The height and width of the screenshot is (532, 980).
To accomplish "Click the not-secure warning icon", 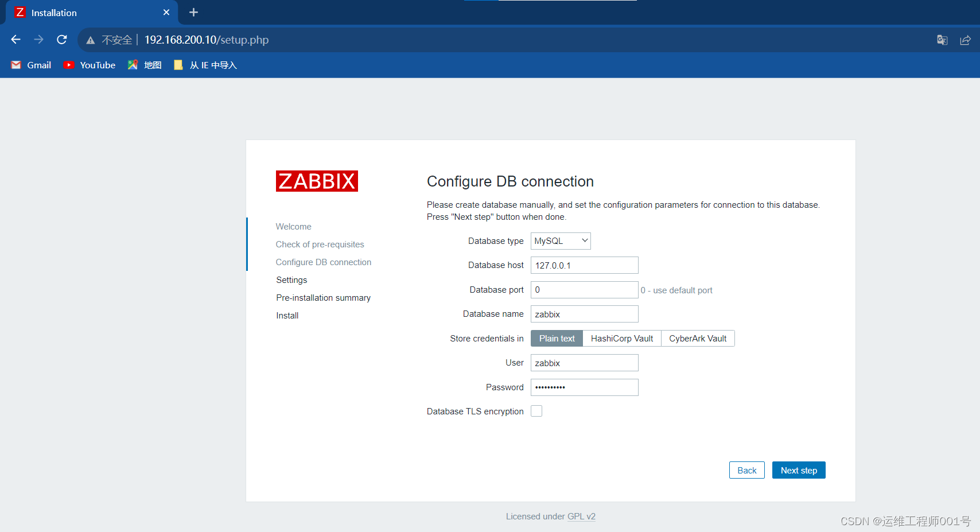I will pyautogui.click(x=91, y=40).
